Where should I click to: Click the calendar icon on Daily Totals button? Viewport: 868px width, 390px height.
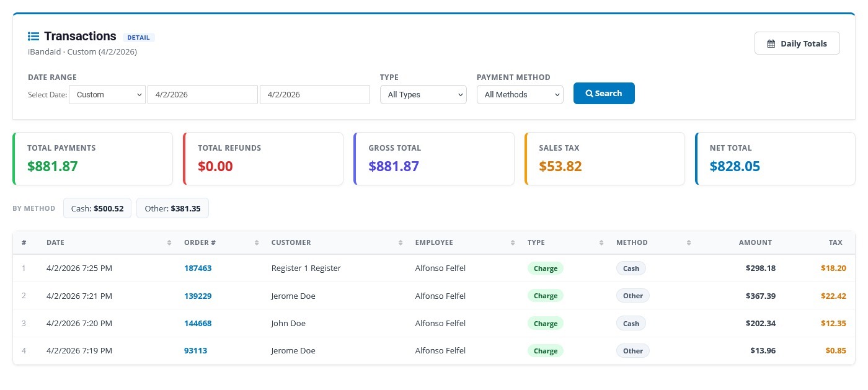click(771, 43)
